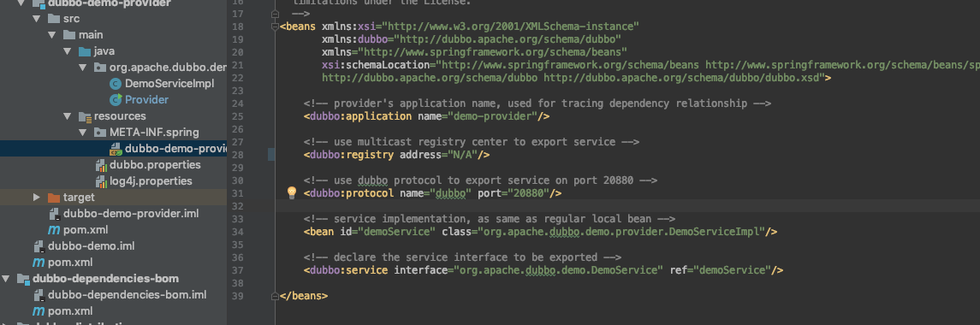This screenshot has width=980, height=325.
Task: Click the comment about dubbo protocol port 20880
Action: [x=481, y=180]
